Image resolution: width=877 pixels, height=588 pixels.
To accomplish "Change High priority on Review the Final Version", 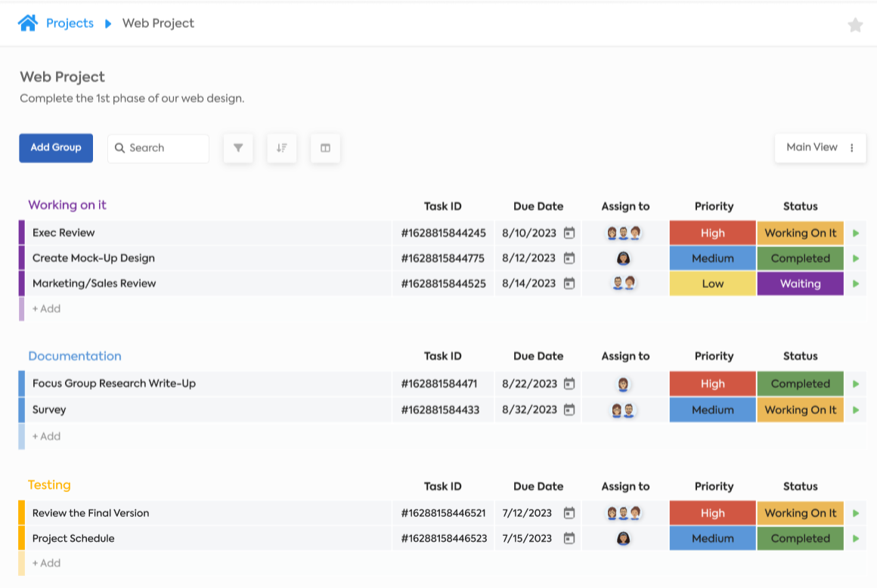I will click(x=712, y=513).
